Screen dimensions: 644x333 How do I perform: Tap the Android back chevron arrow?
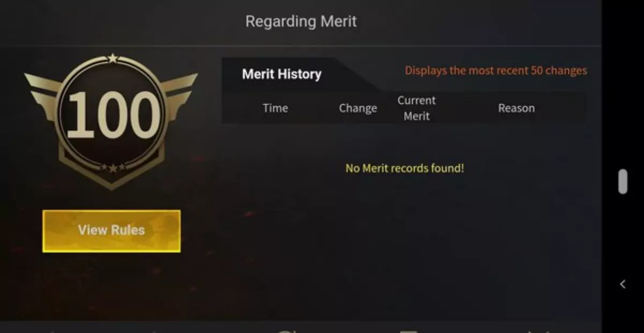(623, 284)
